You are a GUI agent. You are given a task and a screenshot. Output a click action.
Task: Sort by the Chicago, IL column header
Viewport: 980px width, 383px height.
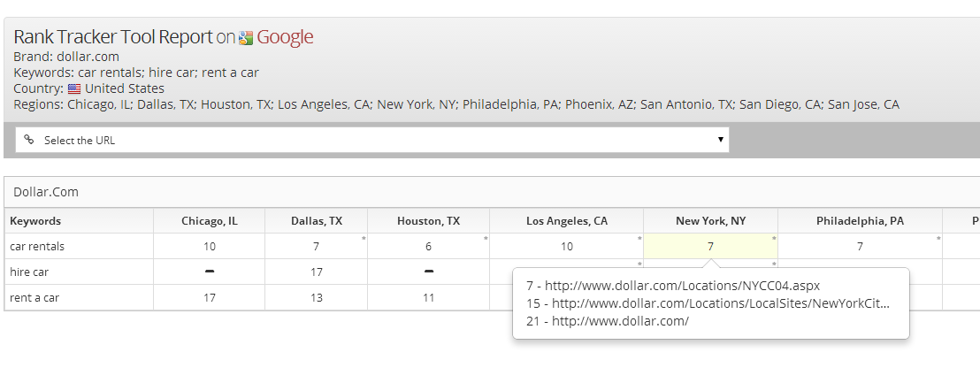click(x=210, y=221)
